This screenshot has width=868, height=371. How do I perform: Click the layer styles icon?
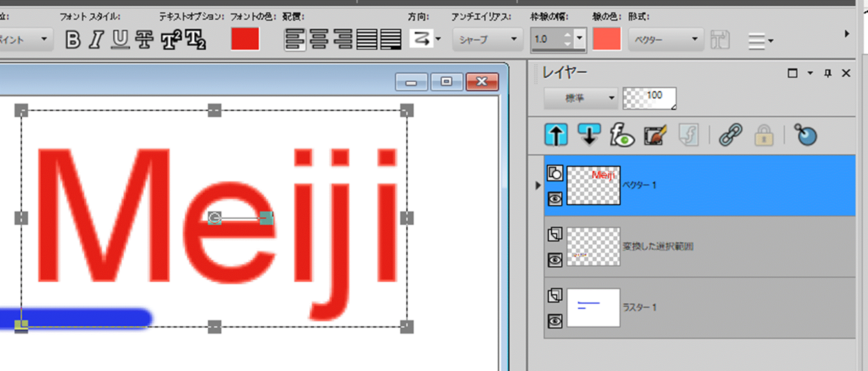tap(689, 135)
